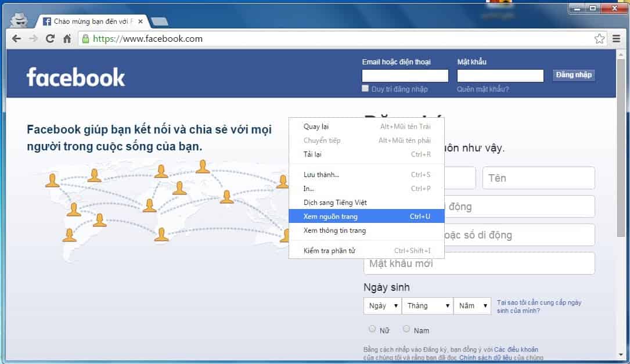This screenshot has width=630, height=364.
Task: Expand the Năm year dropdown
Action: pyautogui.click(x=472, y=306)
